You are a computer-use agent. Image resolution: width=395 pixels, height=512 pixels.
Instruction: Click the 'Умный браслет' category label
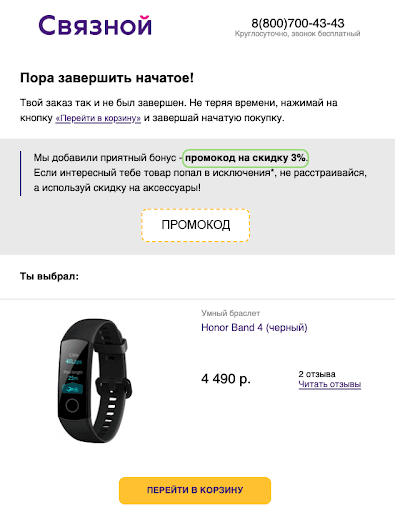[x=231, y=313]
